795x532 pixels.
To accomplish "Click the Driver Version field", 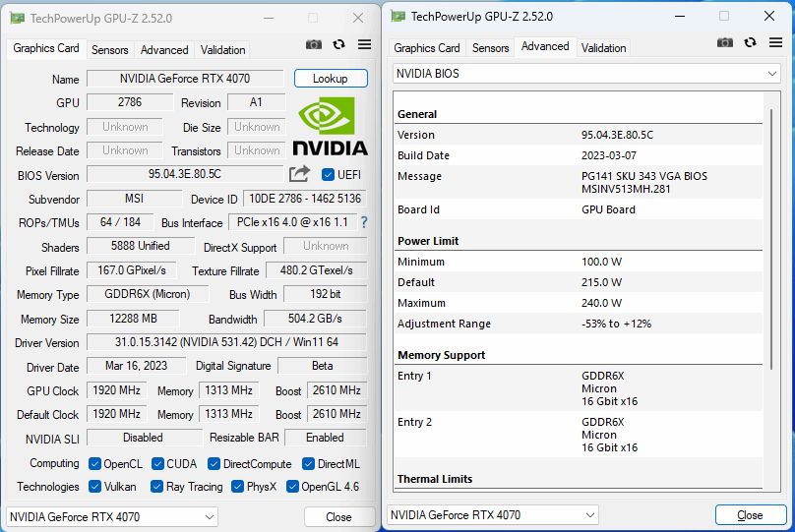I will (x=226, y=342).
